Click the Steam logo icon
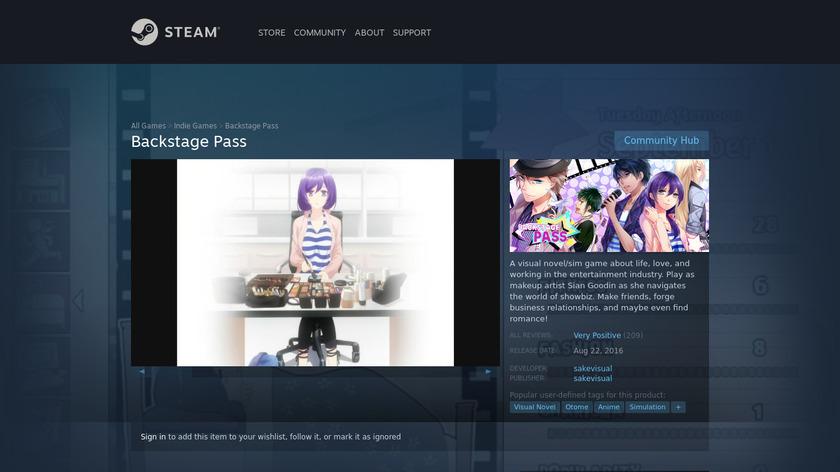The image size is (840, 472). coord(145,32)
